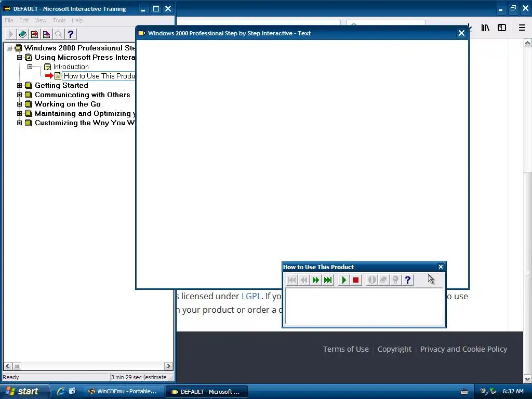
Task: Open the View menu
Action: click(41, 20)
